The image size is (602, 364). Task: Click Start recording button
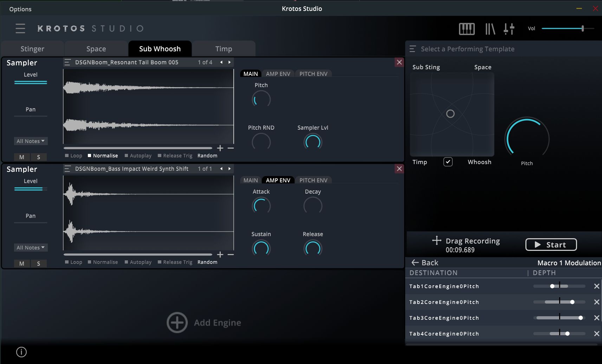click(x=551, y=245)
